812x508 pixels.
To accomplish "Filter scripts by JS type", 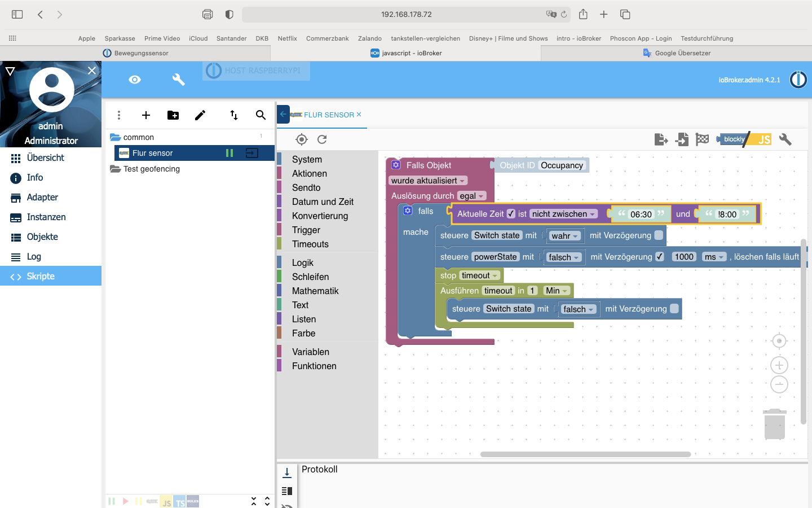I will pyautogui.click(x=166, y=501).
